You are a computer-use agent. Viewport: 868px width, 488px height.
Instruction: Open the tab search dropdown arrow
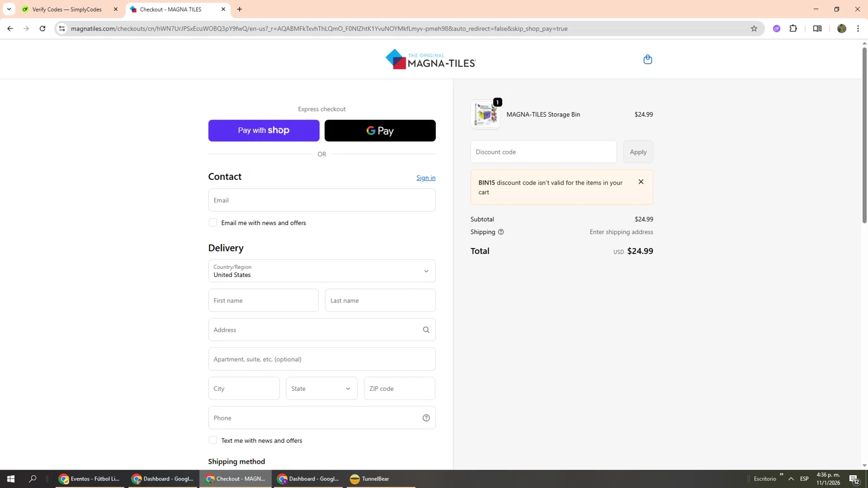pos(9,9)
